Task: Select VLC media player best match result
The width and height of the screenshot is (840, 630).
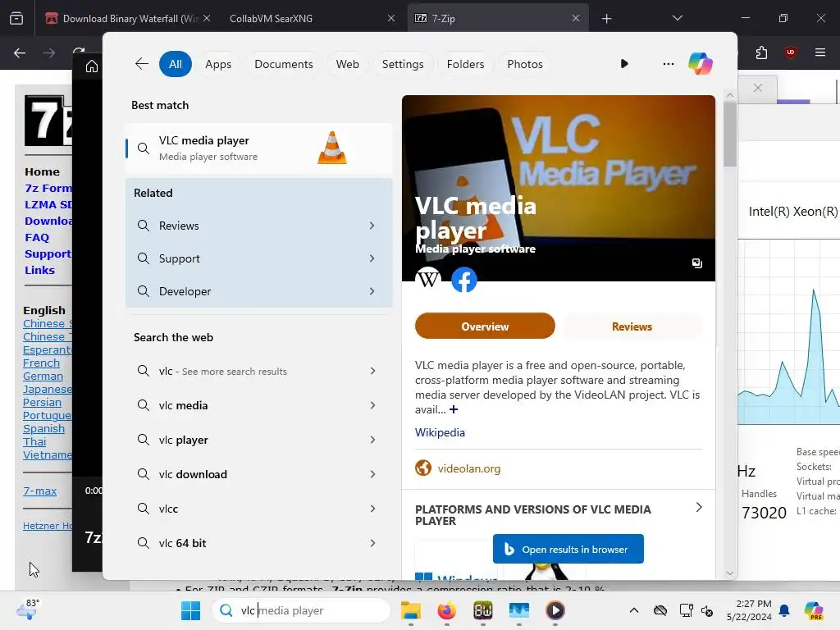Action: [x=259, y=148]
